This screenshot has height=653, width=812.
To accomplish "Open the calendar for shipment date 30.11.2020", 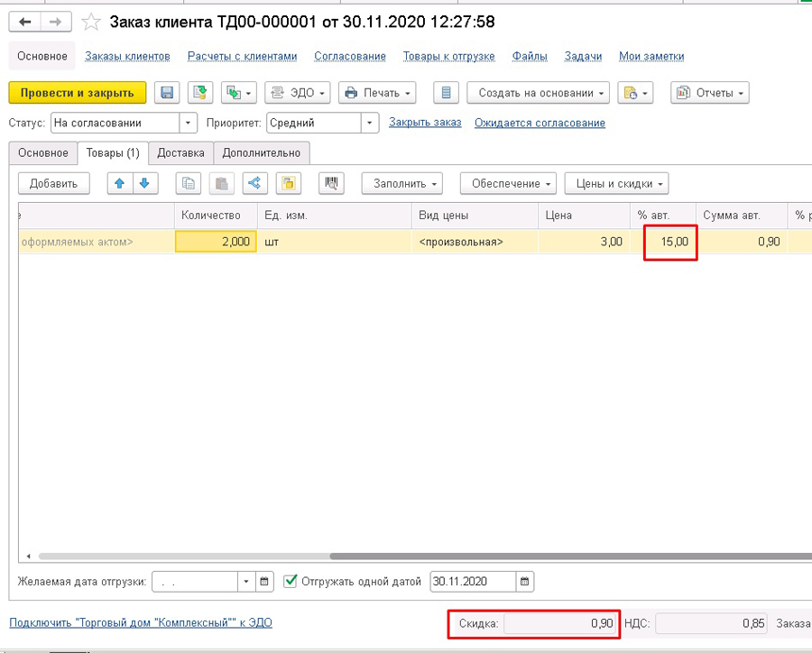I will (525, 581).
